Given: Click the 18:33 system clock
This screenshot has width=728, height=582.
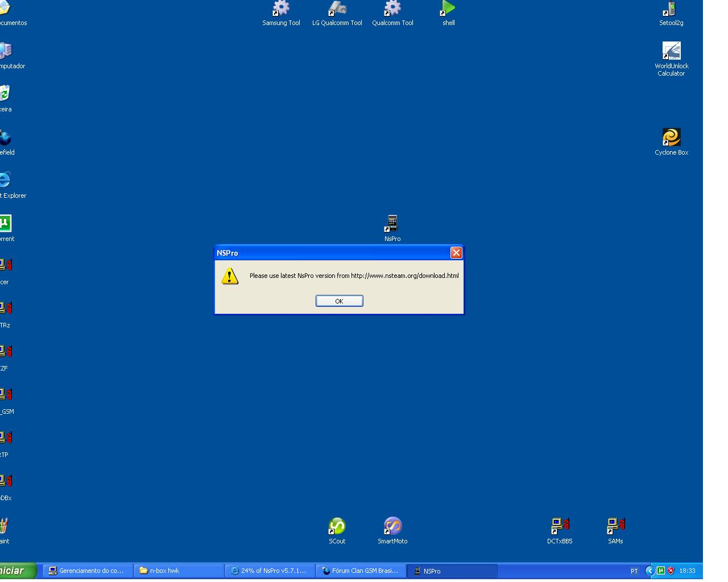Looking at the screenshot, I should click(x=687, y=571).
